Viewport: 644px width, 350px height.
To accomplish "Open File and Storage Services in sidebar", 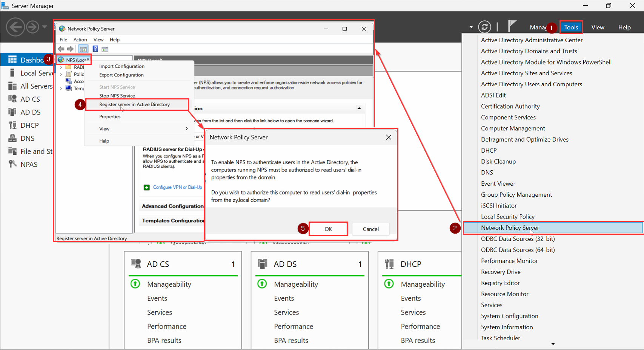I will (27, 151).
